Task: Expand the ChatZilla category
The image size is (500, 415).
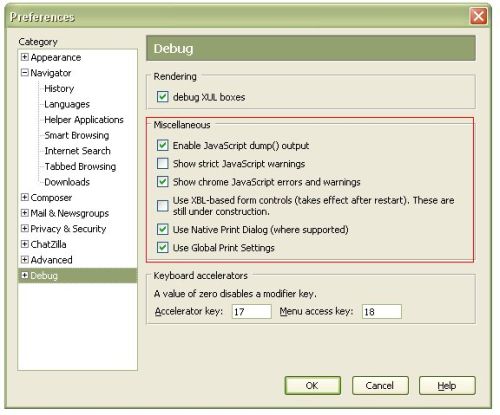Action: tap(24, 244)
